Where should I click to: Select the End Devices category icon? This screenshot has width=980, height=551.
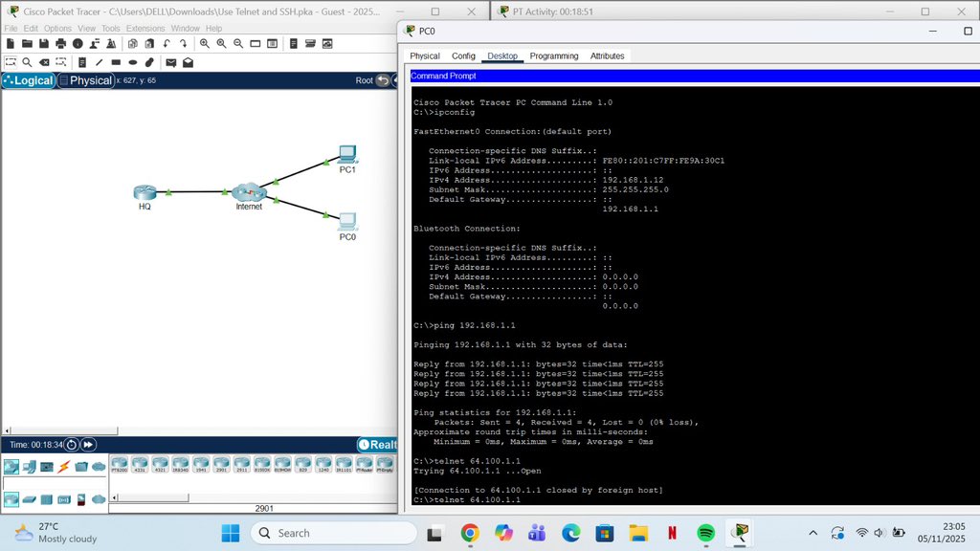(29, 467)
